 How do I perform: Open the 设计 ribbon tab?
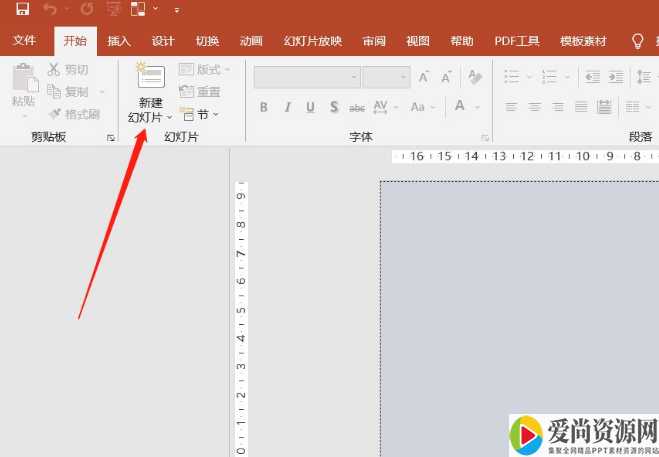(x=163, y=41)
